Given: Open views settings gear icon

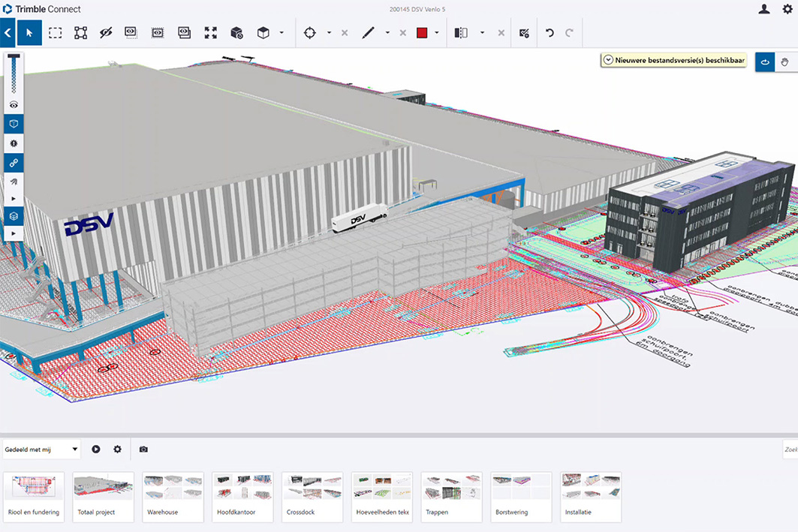Looking at the screenshot, I should coord(118,449).
